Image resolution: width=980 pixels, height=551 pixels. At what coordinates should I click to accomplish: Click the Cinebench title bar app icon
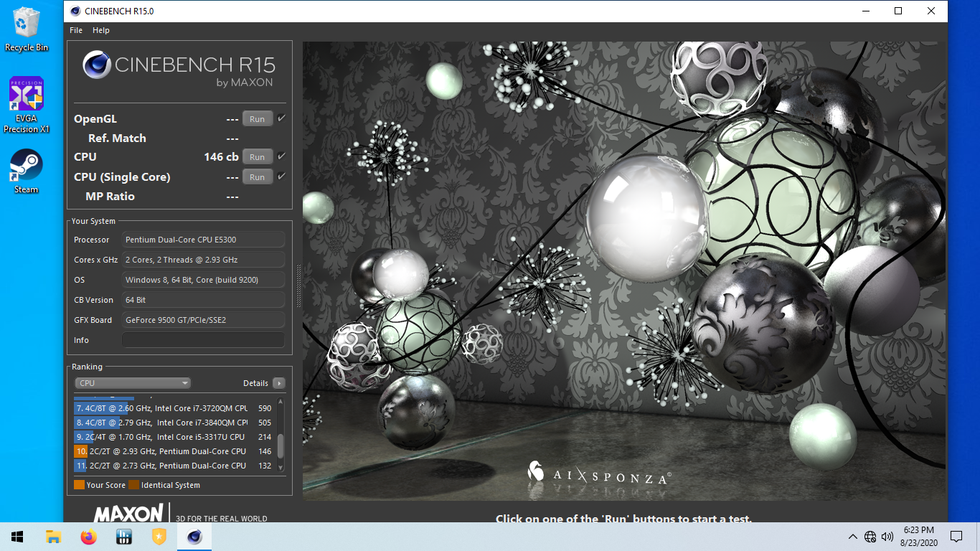point(75,11)
